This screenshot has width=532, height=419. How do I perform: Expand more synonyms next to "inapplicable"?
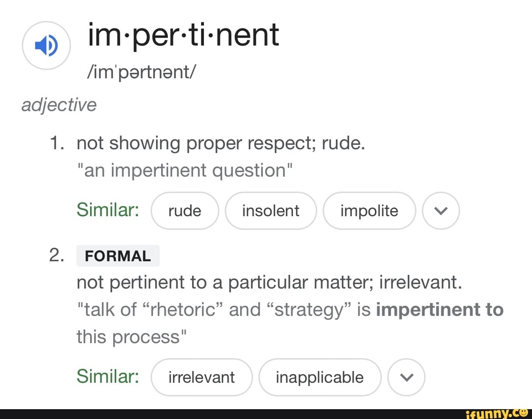click(x=406, y=377)
